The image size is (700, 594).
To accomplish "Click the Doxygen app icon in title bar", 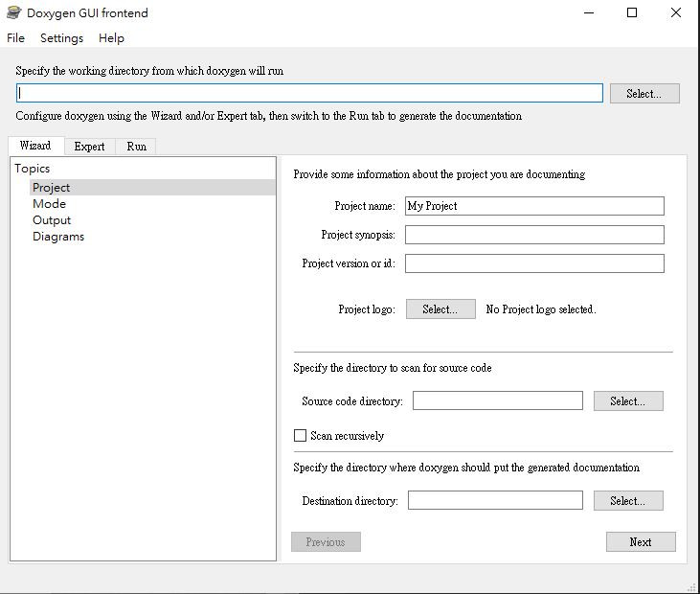I will tap(13, 12).
